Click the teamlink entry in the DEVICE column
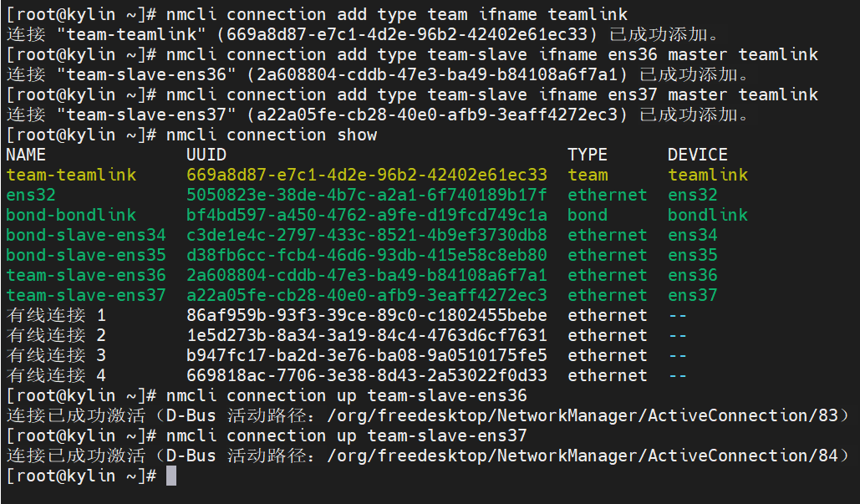 coord(708,175)
